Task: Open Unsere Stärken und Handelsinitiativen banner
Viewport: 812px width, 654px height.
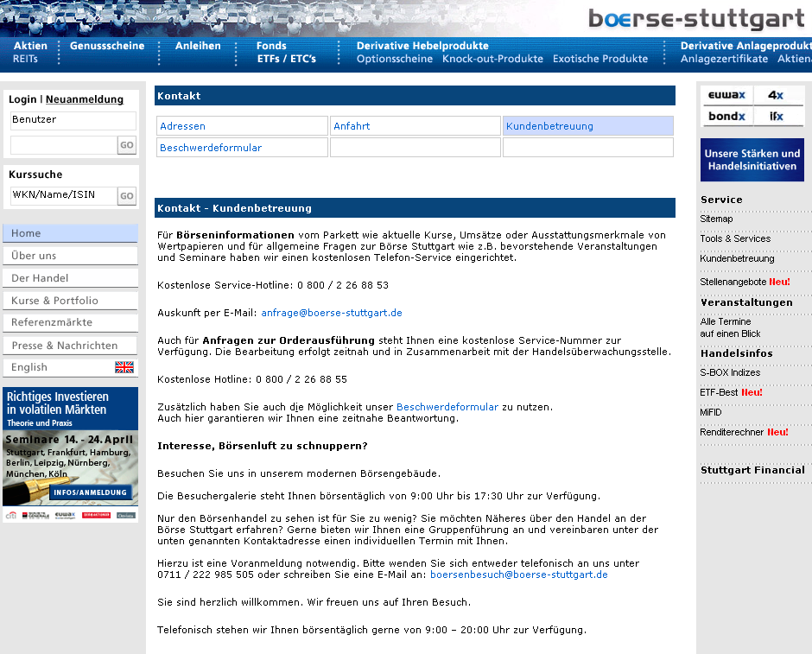Action: pyautogui.click(x=752, y=160)
